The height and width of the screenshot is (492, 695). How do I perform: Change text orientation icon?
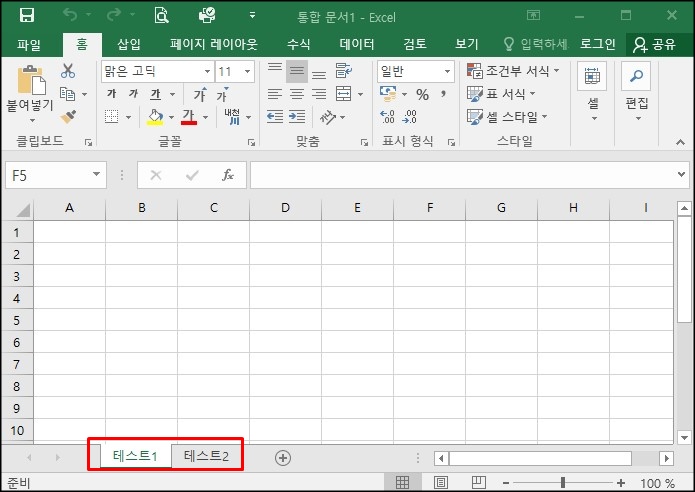tap(328, 117)
